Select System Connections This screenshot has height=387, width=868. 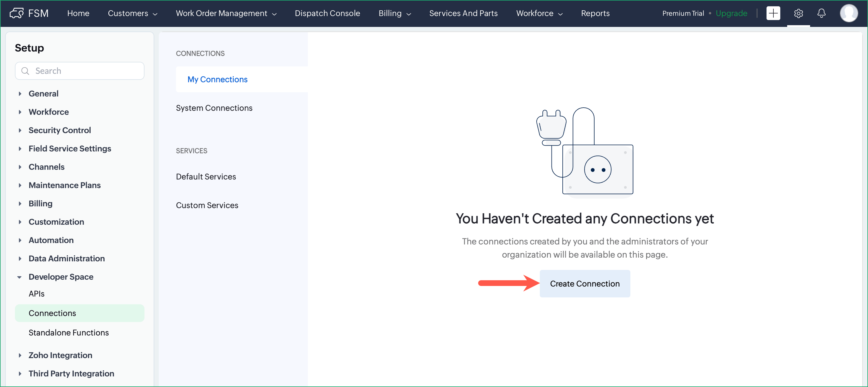(x=214, y=108)
